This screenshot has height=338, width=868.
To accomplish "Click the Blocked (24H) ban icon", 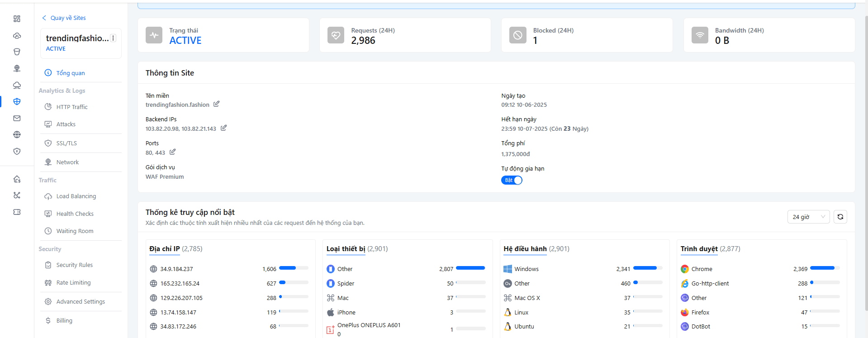I will pos(517,35).
